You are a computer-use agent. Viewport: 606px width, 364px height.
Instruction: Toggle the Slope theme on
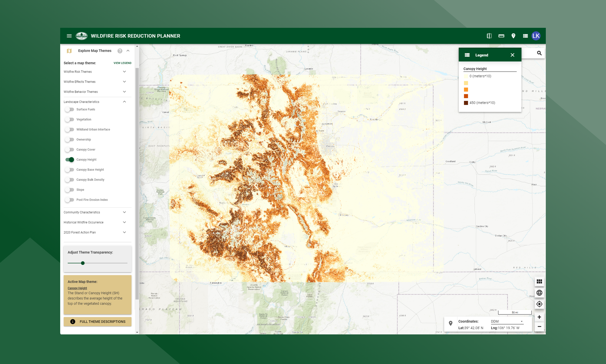click(69, 190)
